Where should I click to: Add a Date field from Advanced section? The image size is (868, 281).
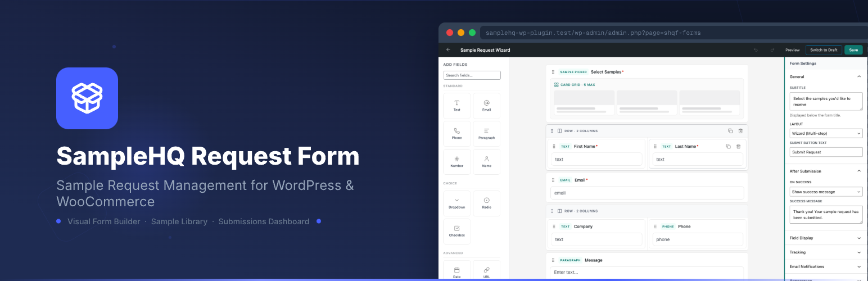point(456,270)
